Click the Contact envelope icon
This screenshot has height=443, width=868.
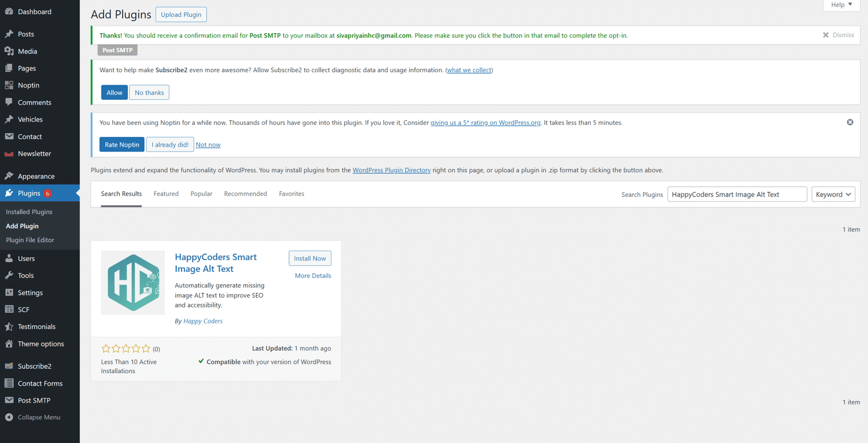(9, 136)
